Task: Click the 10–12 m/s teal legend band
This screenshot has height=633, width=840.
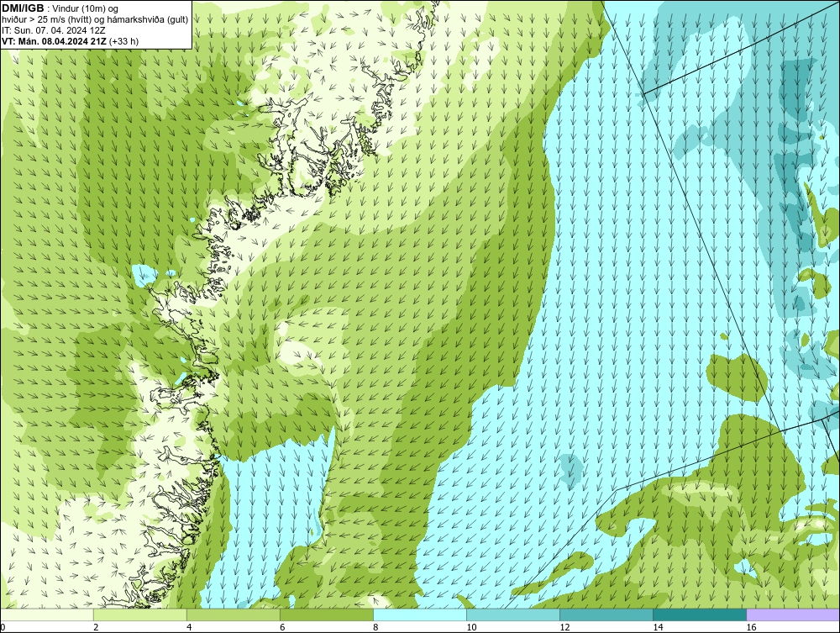Action: (513, 615)
